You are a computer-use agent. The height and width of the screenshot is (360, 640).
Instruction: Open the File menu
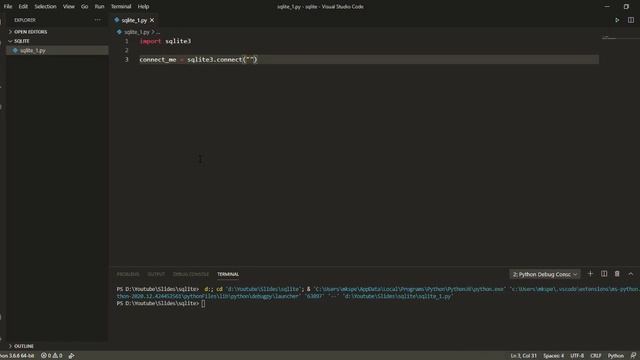[x=8, y=7]
